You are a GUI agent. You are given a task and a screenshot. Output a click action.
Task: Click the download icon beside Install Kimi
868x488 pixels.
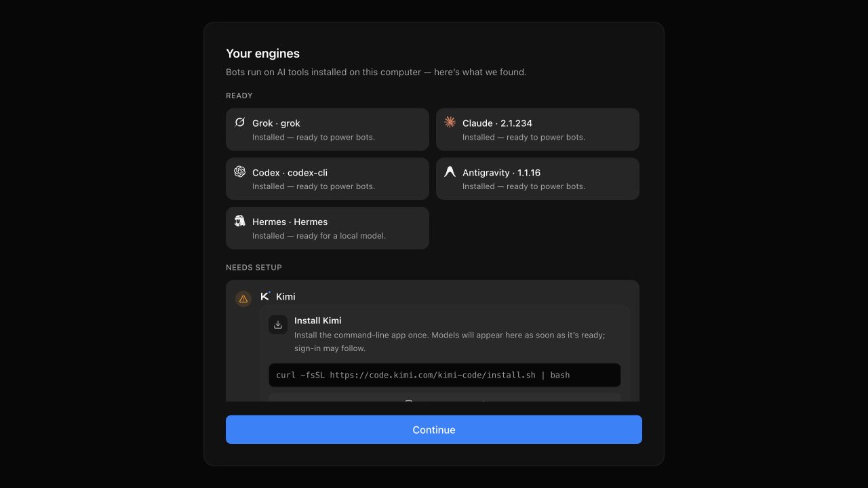(278, 325)
